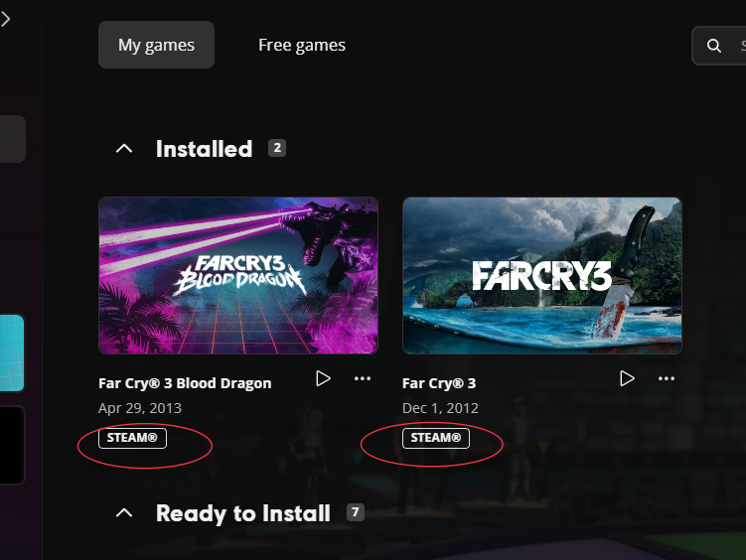The width and height of the screenshot is (746, 560).
Task: Select the teal thumbnail in the left sidebar
Action: coord(12,353)
